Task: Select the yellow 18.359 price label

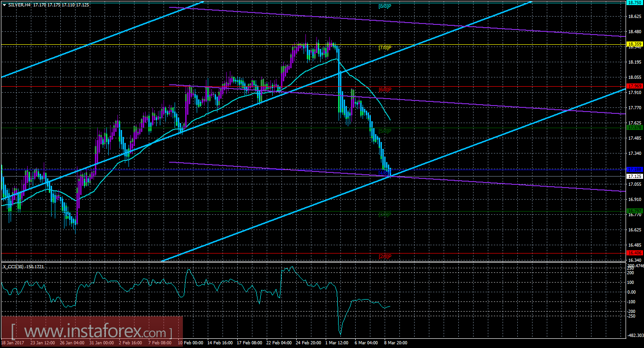Action: [x=635, y=44]
